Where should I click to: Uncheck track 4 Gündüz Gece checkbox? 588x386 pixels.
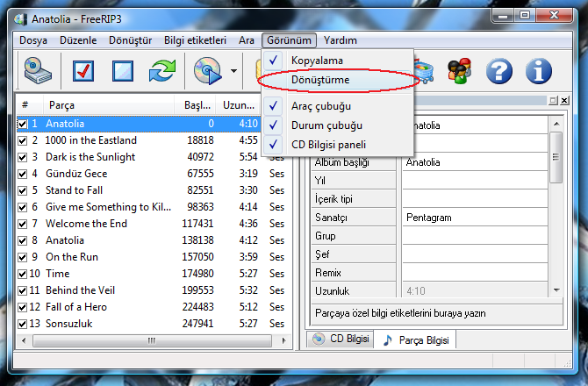(x=23, y=174)
